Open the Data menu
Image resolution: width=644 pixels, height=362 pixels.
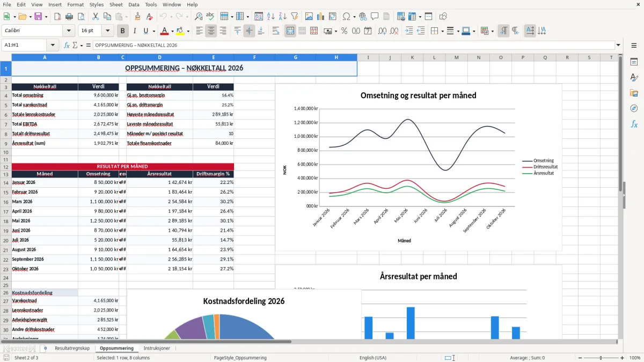pos(134,4)
